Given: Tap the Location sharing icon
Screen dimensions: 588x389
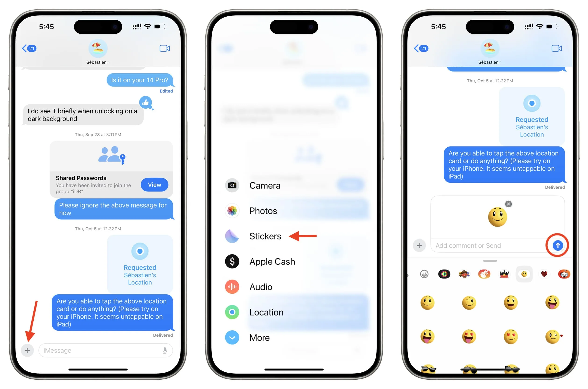Looking at the screenshot, I should coord(233,312).
